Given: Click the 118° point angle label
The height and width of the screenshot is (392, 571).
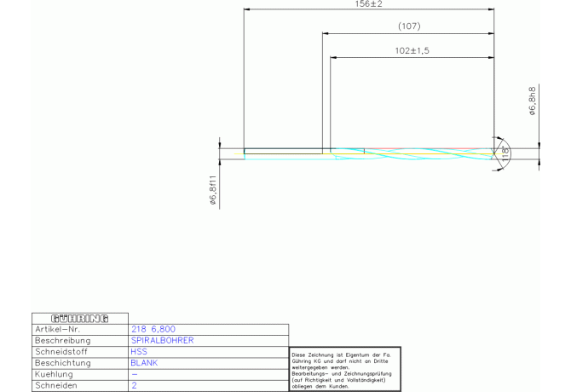Looking at the screenshot, I should [505, 154].
